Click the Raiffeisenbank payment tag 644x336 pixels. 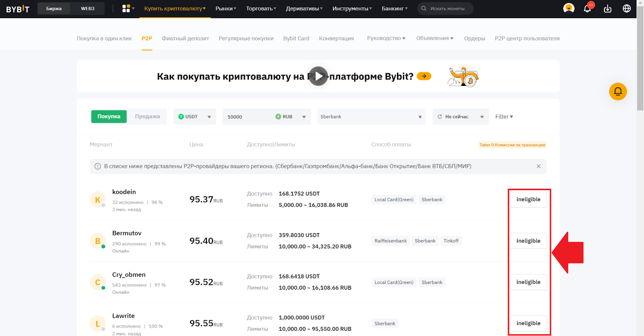click(x=390, y=241)
